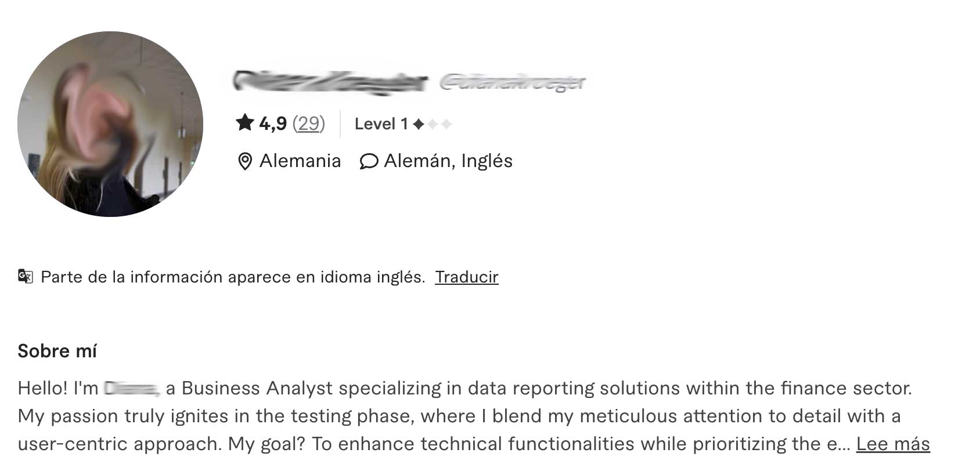Expand the bio with Lee más
The image size is (980, 471).
pyautogui.click(x=893, y=444)
